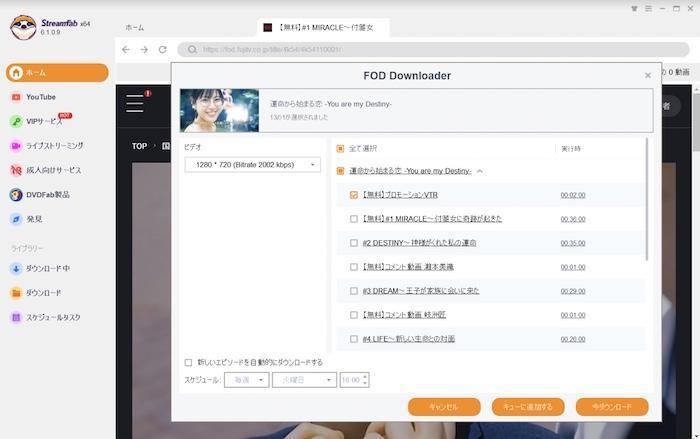Screen dimensions: 700x439
Task: Open the video resolution 1280*720 dropdown
Action: coord(252,165)
